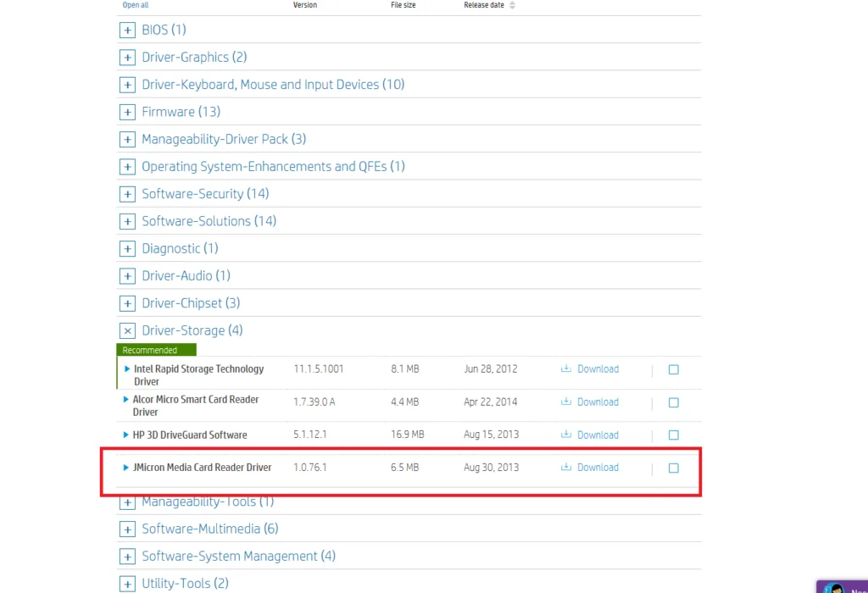Select version 11.1.5.1001 text

coord(319,369)
